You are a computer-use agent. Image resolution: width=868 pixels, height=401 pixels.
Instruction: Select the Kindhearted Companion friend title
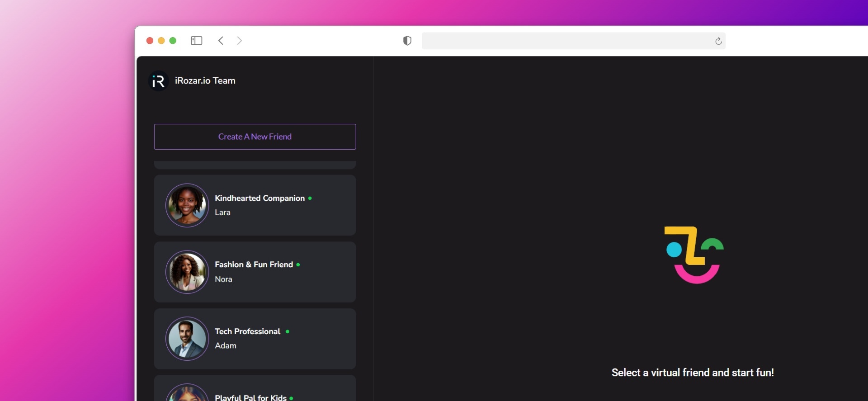tap(259, 198)
